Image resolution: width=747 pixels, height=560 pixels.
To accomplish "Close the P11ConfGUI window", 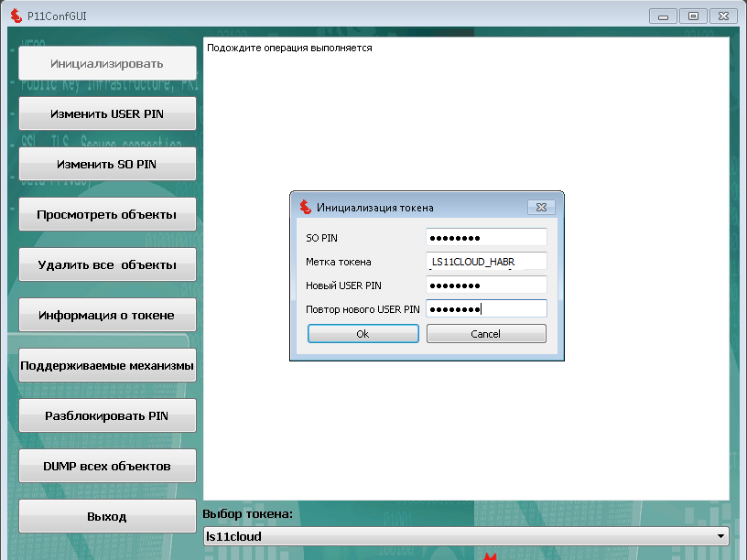I will tap(723, 16).
